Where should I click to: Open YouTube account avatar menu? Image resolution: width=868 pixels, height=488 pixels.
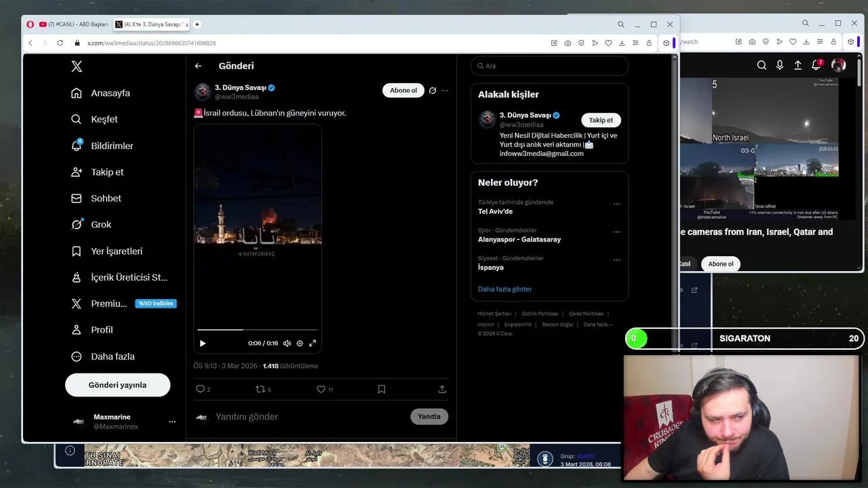tap(839, 65)
